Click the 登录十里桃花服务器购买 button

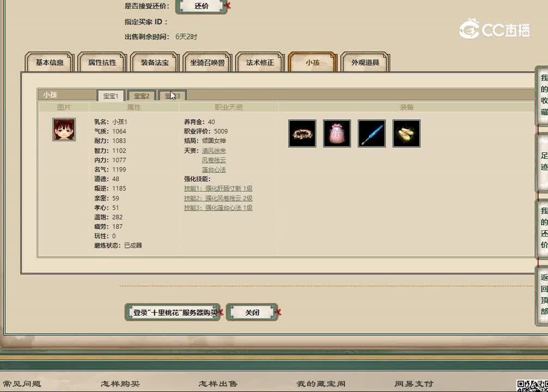(172, 312)
